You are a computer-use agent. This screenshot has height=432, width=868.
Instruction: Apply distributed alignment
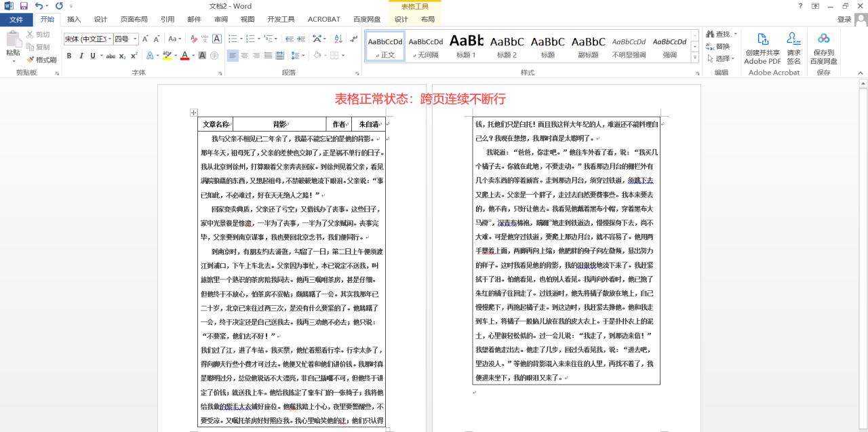click(x=279, y=56)
